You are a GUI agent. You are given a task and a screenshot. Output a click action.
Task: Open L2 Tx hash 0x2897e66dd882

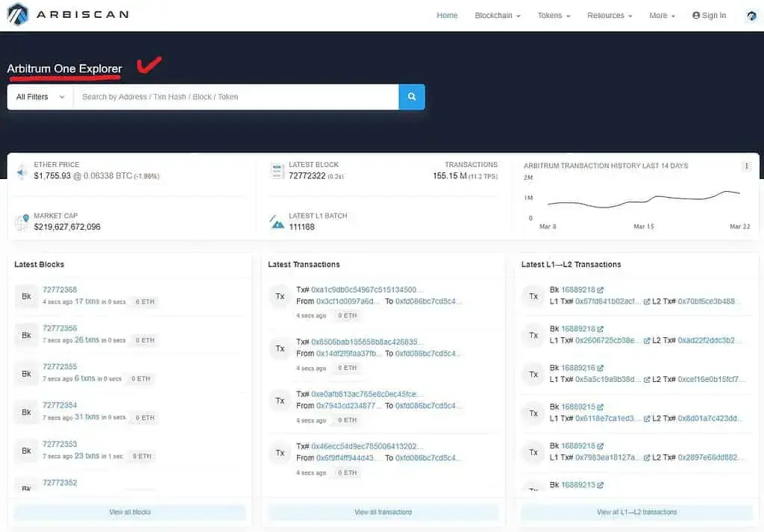point(710,457)
